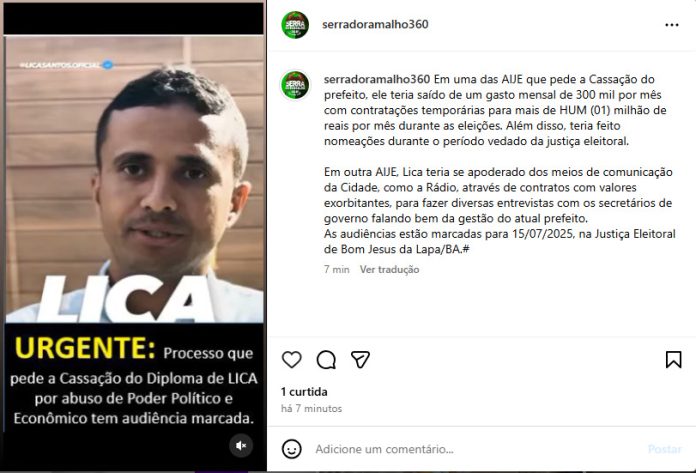Open the emoji picker smiley icon
Viewport: 696px width, 473px height.
tap(292, 449)
